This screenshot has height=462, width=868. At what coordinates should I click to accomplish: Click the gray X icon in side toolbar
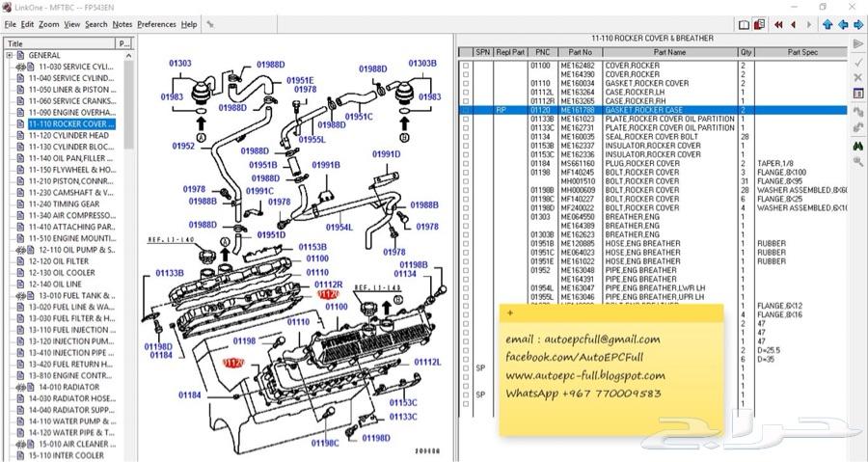tap(858, 77)
